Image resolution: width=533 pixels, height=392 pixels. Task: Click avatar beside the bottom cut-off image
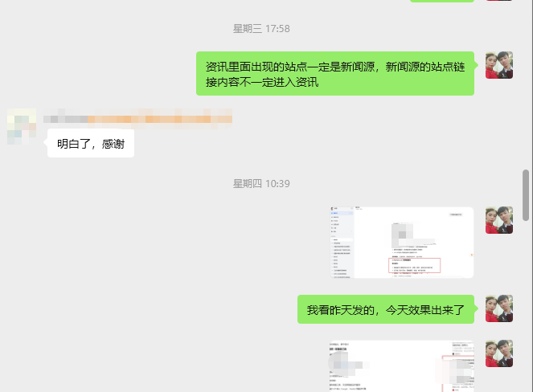[499, 353]
